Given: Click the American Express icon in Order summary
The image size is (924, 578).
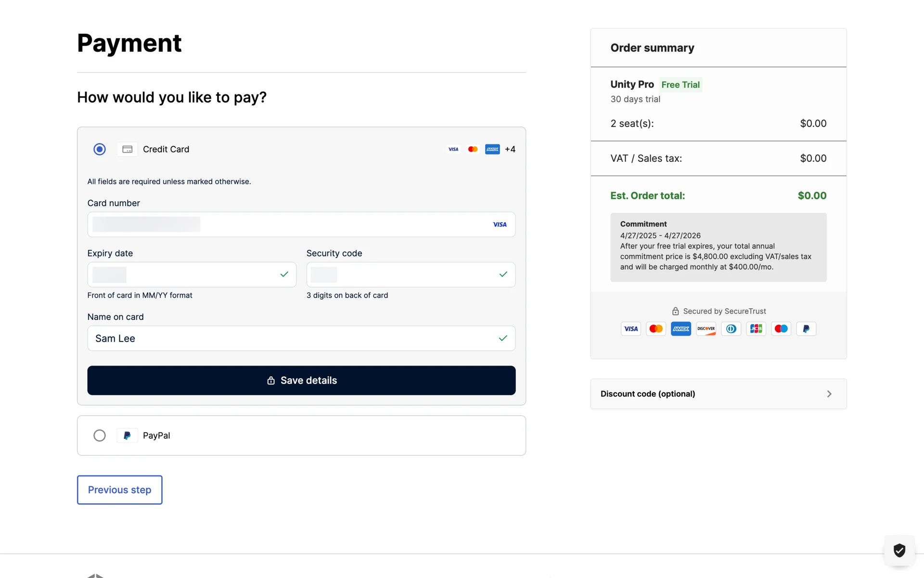Looking at the screenshot, I should click(x=680, y=329).
